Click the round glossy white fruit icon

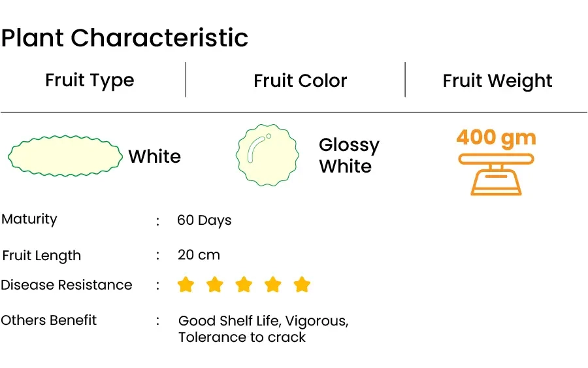point(267,155)
